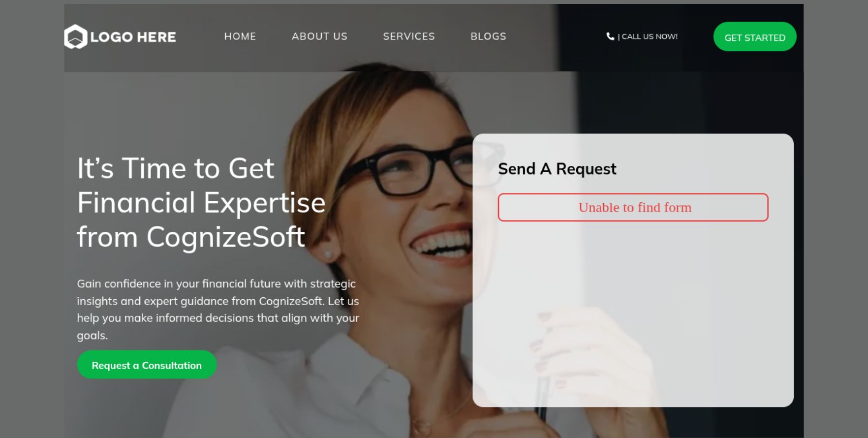The height and width of the screenshot is (438, 868).
Task: Open the HOME menu item
Action: pos(240,36)
